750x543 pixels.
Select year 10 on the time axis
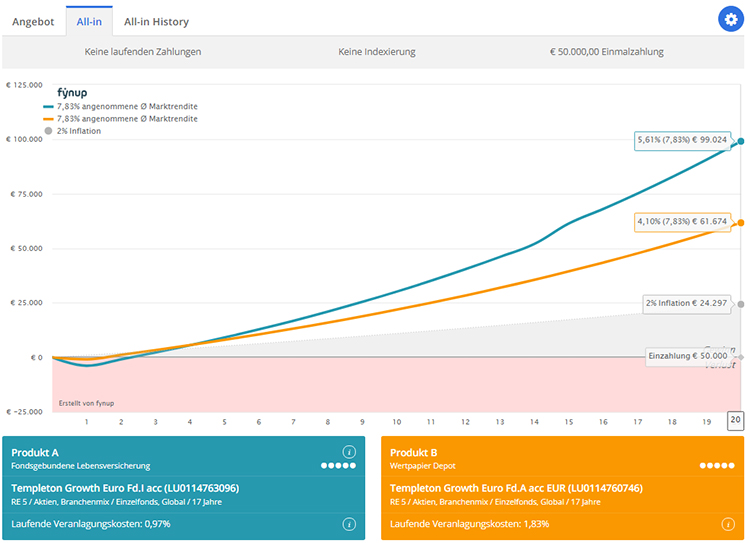[397, 422]
